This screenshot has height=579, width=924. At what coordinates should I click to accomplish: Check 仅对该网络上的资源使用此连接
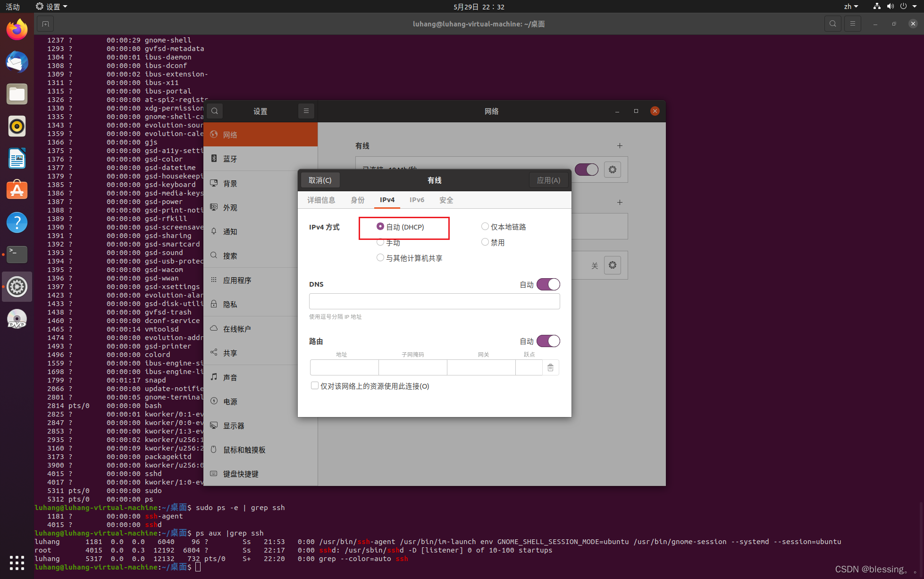point(314,386)
